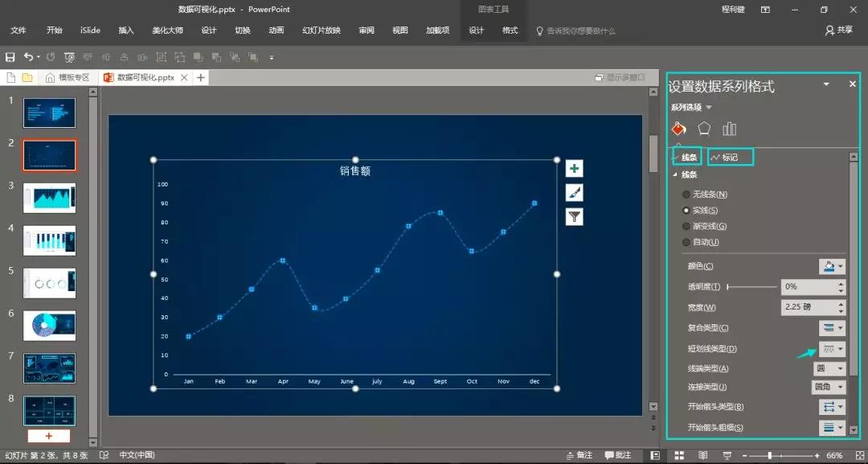Open the 短划线类型(D) dropdown
Screen dimensions: 868x464
click(832, 349)
